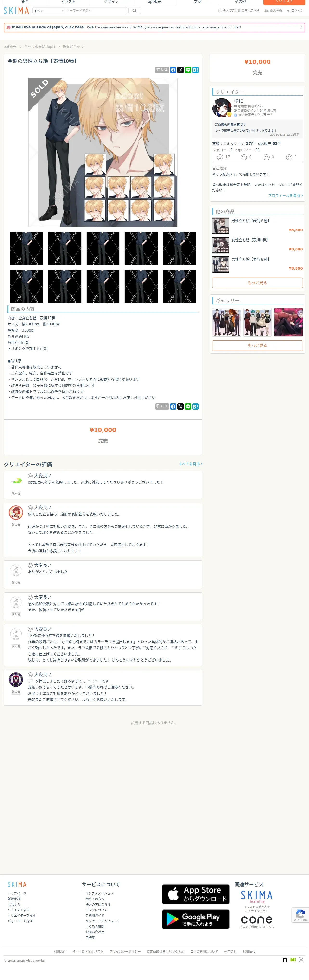The width and height of the screenshot is (309, 980).
Task: Click the Google Play badge
Action: [195, 919]
